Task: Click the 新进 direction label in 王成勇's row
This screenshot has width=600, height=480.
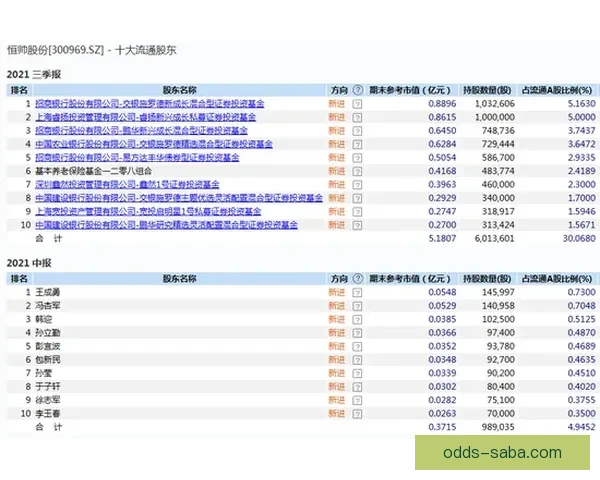Action: [x=337, y=292]
